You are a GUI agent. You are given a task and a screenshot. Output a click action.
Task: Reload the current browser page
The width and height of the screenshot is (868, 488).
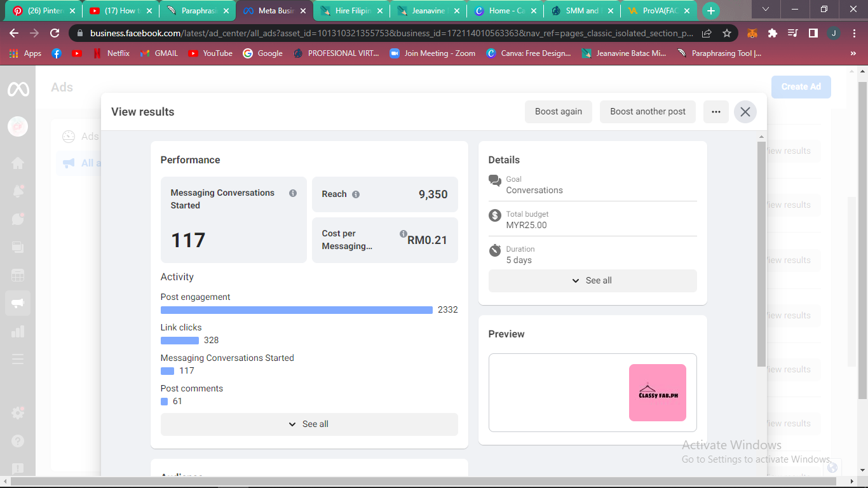click(55, 33)
